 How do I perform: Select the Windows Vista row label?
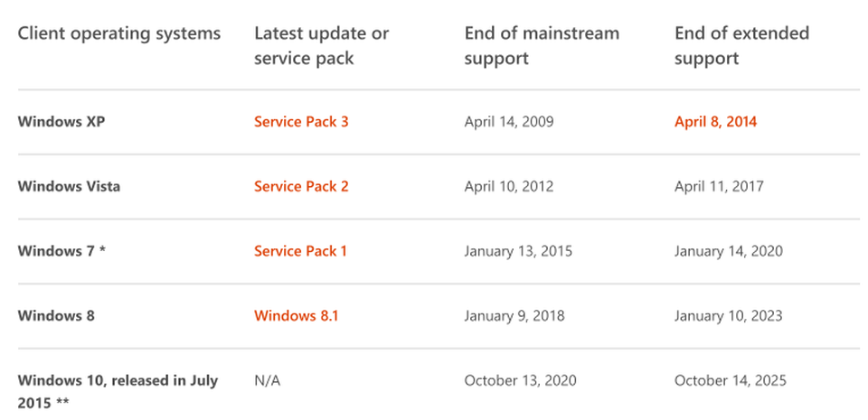pyautogui.click(x=69, y=186)
